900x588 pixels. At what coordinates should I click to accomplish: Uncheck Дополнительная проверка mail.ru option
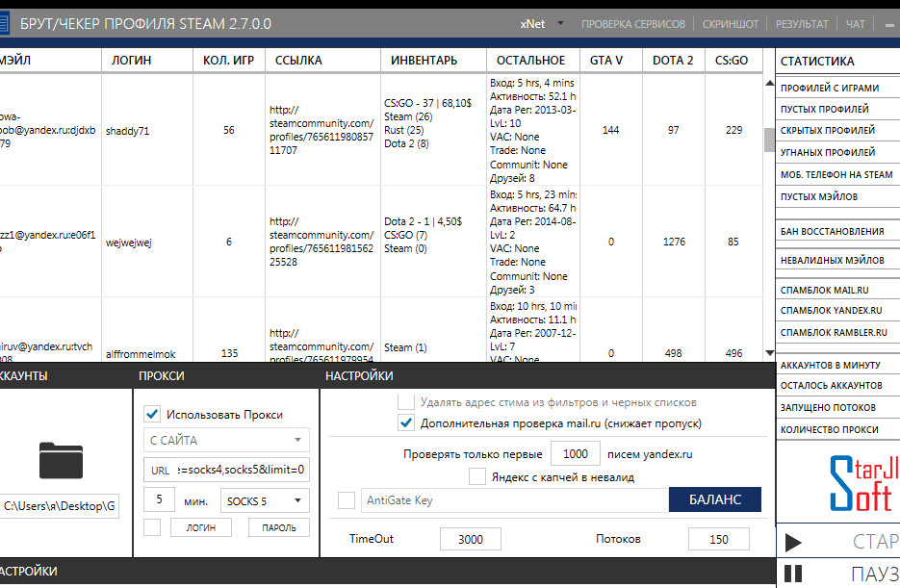point(406,423)
